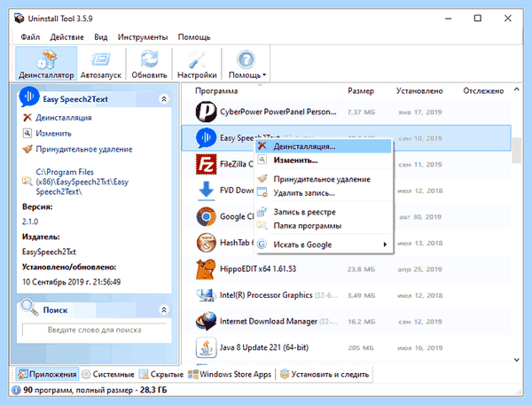Open the Деинсталлятор toolbar section
Image resolution: width=532 pixels, height=405 pixels.
point(46,64)
